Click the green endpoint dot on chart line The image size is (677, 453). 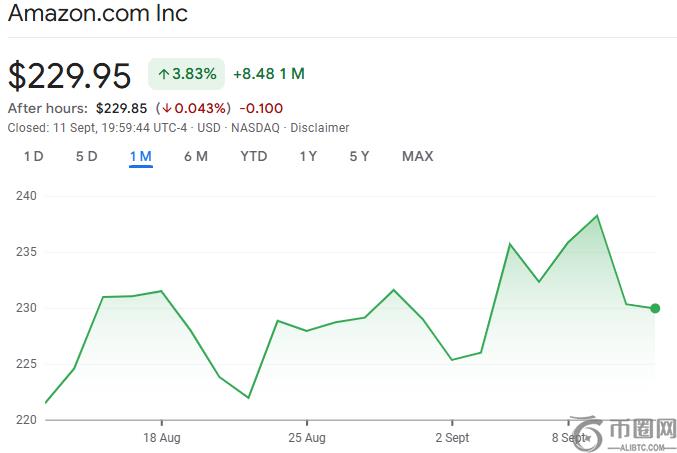pos(655,308)
